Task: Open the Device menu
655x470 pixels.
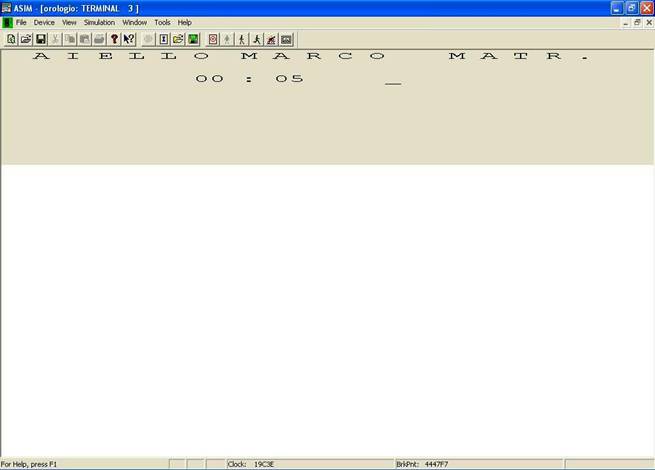Action: point(44,22)
